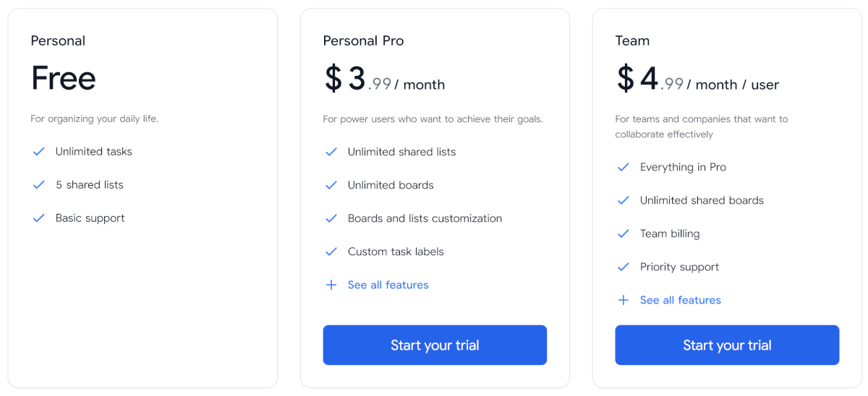Expand plus icon in Personal Pro card
Viewport: 868px width, 396px height.
coord(331,285)
